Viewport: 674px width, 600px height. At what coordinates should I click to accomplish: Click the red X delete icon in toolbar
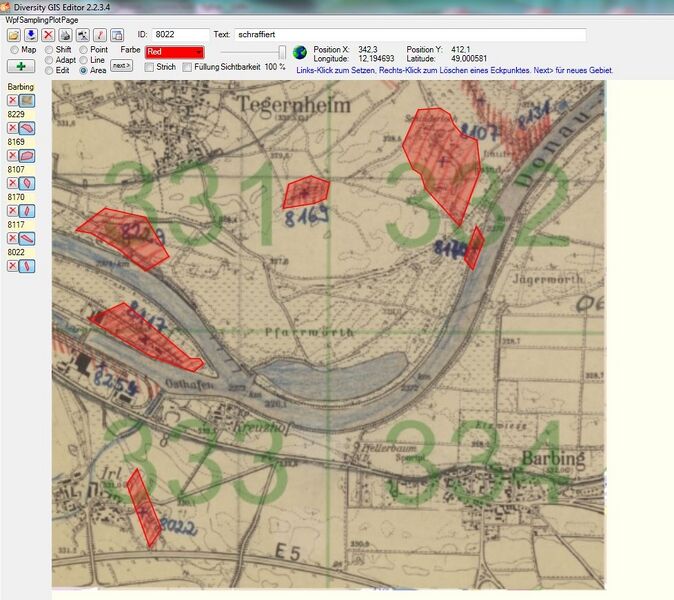(48, 35)
